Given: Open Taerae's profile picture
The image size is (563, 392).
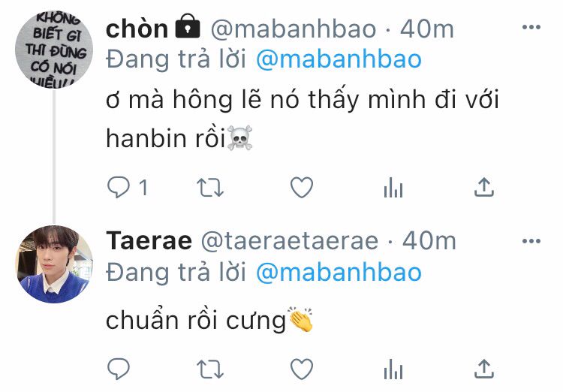Looking at the screenshot, I should pos(54,264).
